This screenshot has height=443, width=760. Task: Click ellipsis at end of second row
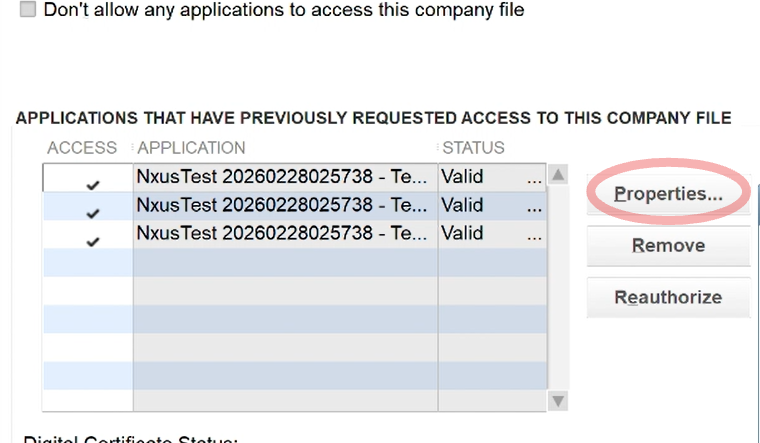click(x=535, y=206)
